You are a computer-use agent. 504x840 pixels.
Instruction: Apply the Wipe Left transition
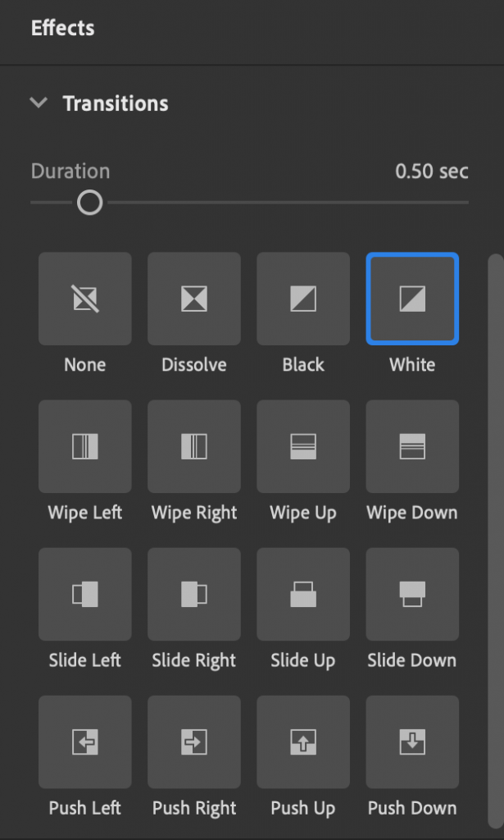point(85,446)
